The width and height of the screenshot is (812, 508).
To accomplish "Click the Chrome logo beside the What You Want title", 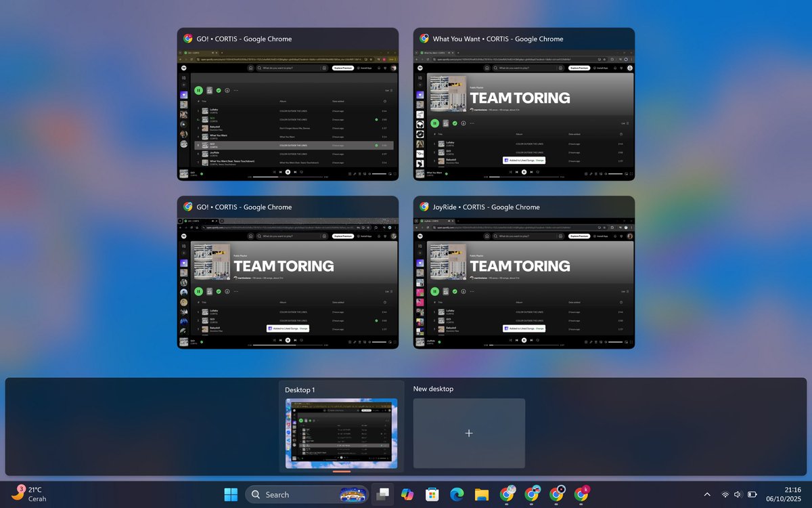I will pos(424,39).
